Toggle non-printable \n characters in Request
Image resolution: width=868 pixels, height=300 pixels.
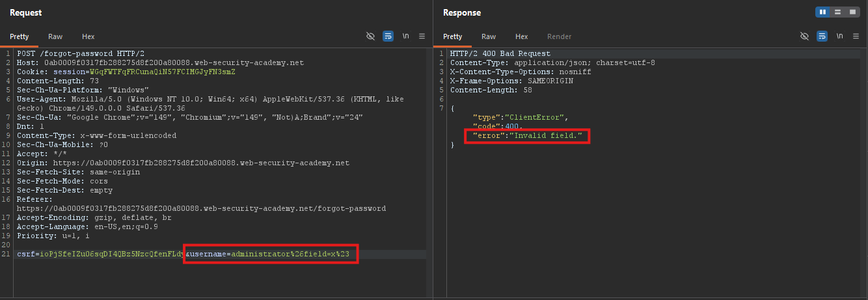click(x=405, y=36)
